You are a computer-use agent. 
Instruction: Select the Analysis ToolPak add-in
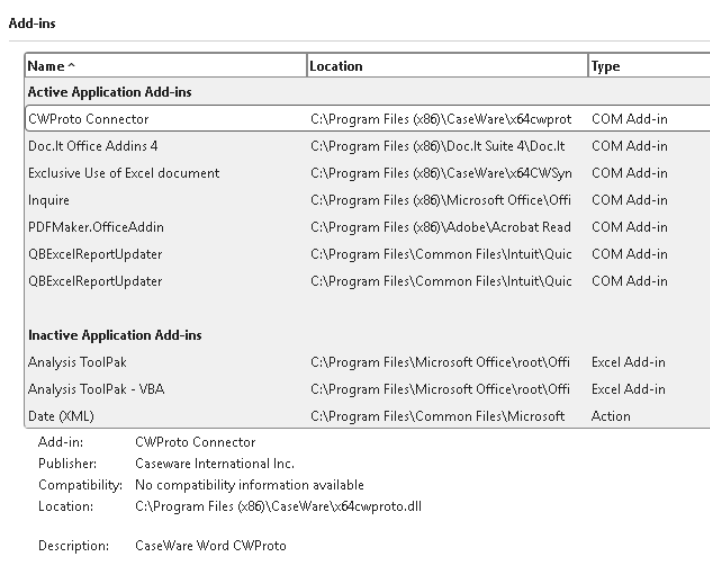(368, 362)
